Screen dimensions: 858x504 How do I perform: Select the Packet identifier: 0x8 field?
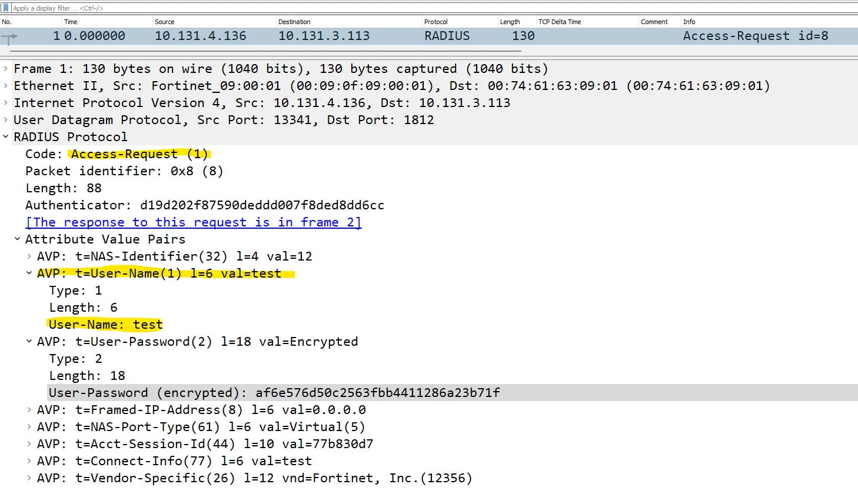(x=124, y=171)
